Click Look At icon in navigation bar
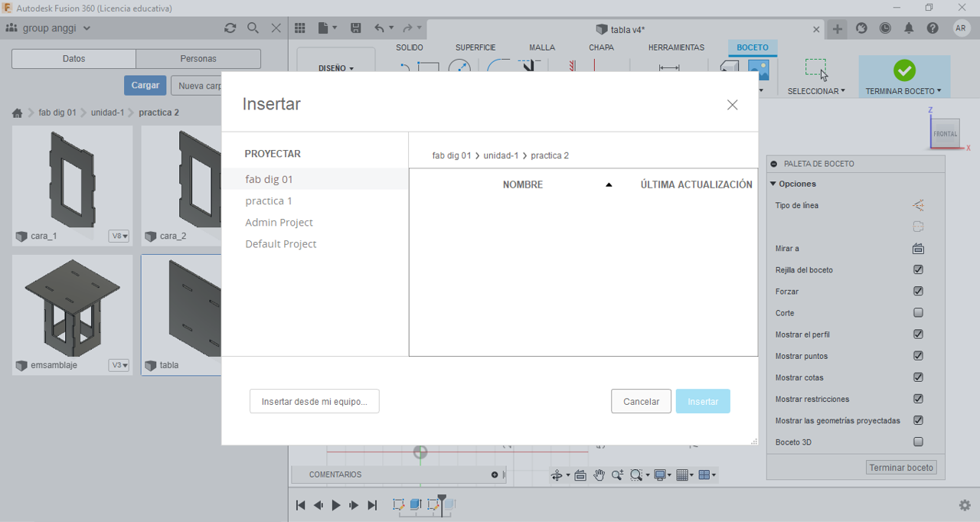This screenshot has width=980, height=522. pos(580,475)
